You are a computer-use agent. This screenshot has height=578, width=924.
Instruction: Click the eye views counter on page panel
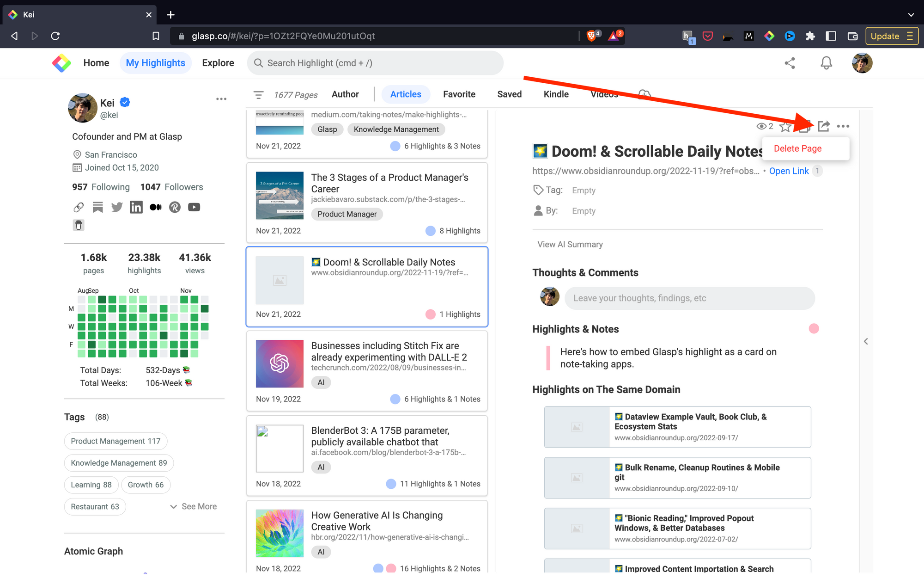(x=765, y=126)
